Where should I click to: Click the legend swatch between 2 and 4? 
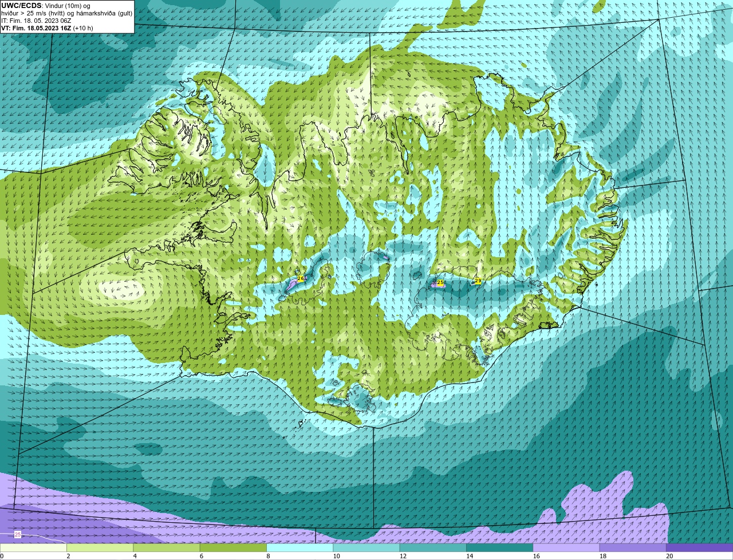(100, 547)
